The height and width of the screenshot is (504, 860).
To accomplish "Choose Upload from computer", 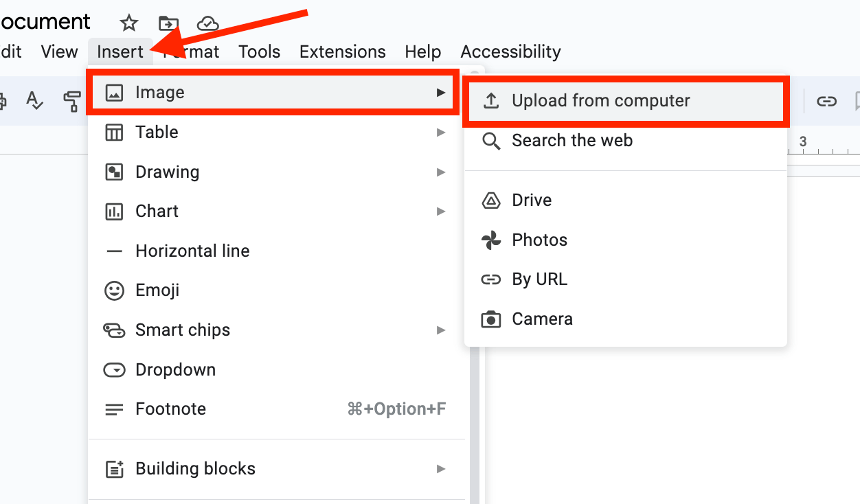I will click(626, 101).
